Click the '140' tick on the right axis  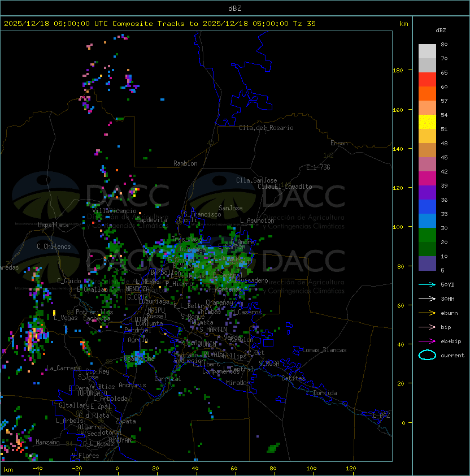click(398, 149)
